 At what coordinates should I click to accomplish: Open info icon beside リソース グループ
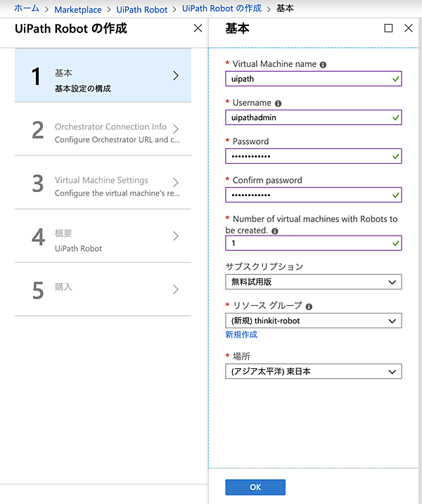pos(309,306)
